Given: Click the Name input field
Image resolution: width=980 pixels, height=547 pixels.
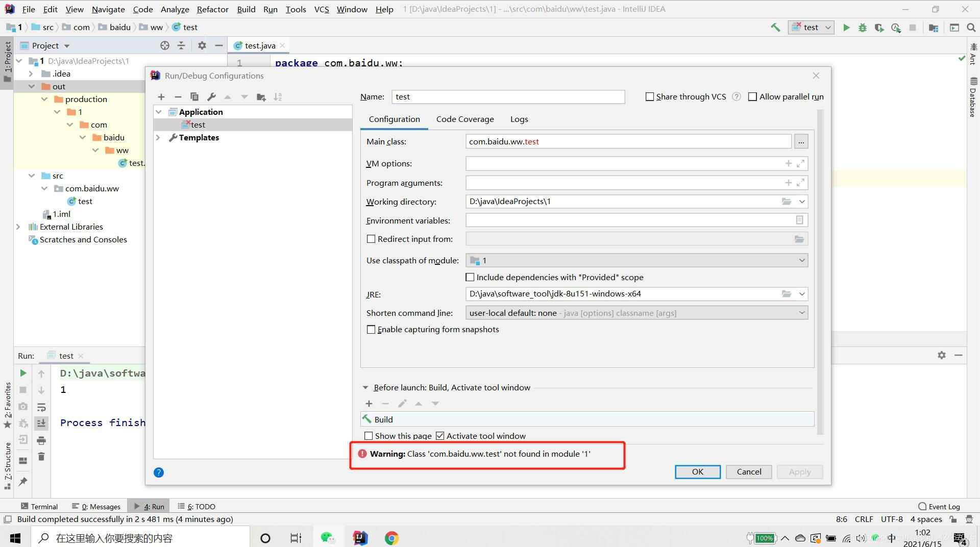Looking at the screenshot, I should 508,97.
